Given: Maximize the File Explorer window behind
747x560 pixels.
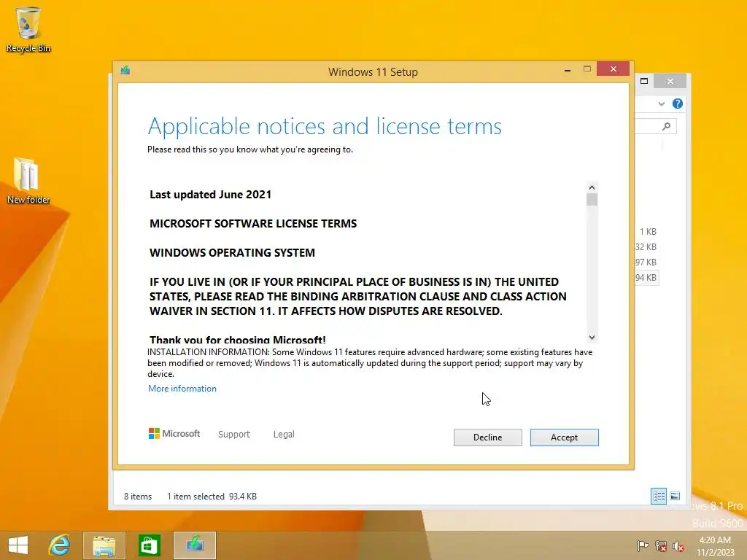Looking at the screenshot, I should click(x=644, y=81).
